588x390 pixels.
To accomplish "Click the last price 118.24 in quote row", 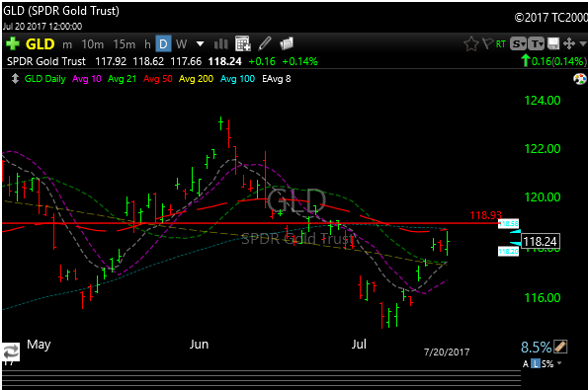I will click(225, 61).
